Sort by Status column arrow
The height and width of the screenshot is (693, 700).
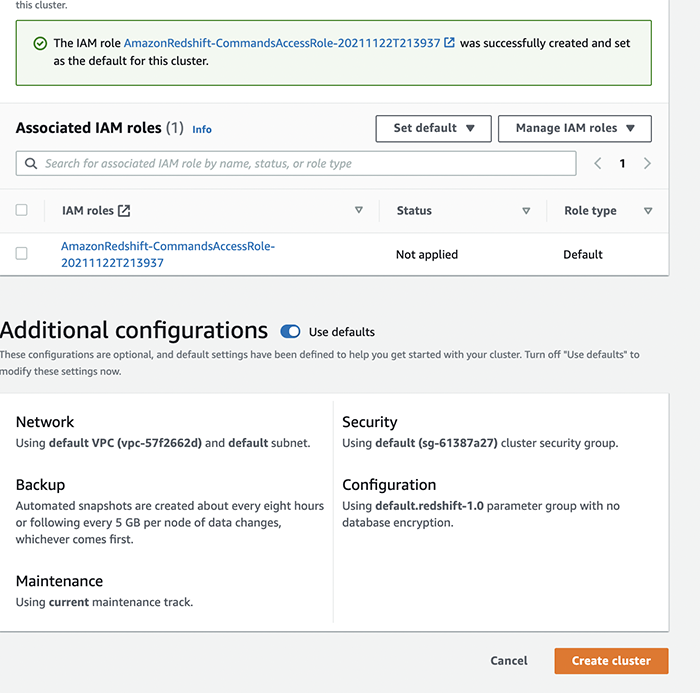pyautogui.click(x=526, y=211)
